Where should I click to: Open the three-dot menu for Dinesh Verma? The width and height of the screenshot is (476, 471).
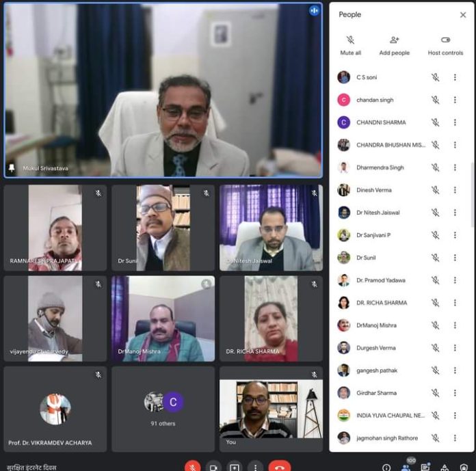[x=455, y=190]
